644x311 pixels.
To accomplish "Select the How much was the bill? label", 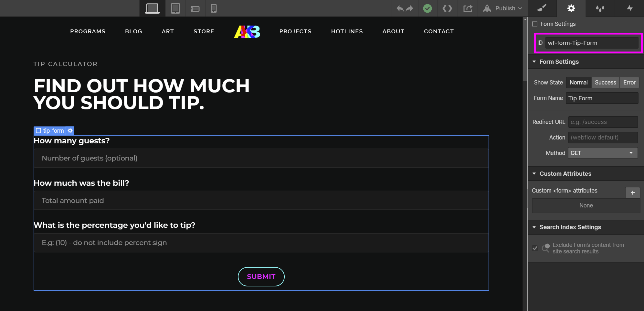I will point(81,183).
